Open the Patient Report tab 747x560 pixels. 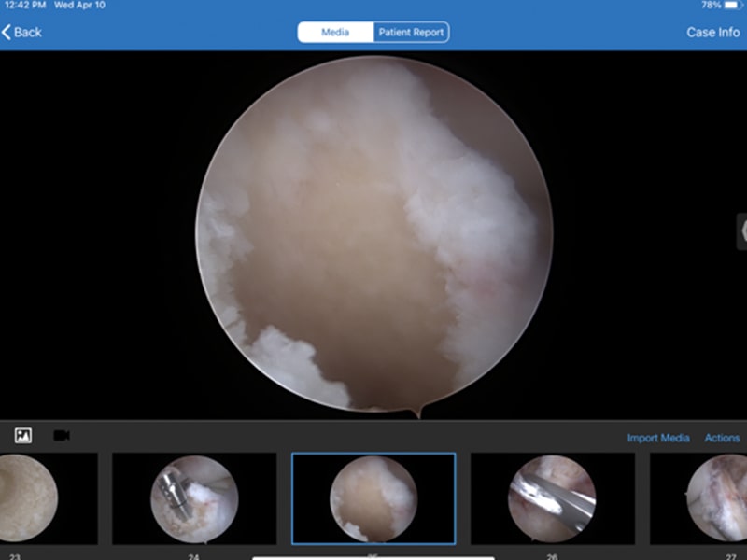pyautogui.click(x=411, y=33)
